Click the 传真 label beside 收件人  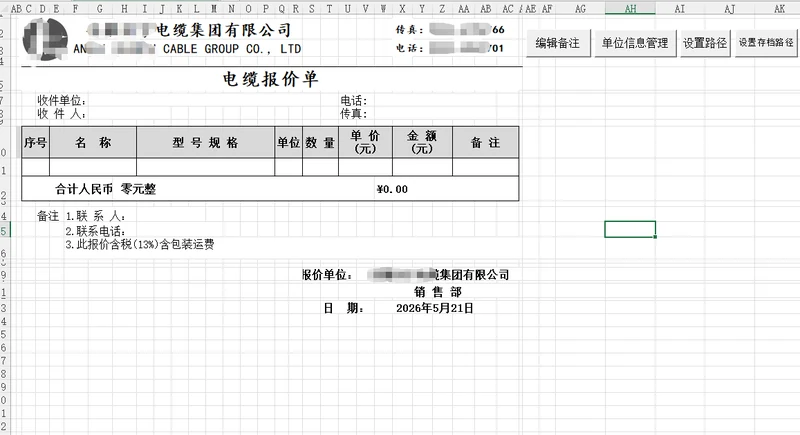tap(354, 113)
